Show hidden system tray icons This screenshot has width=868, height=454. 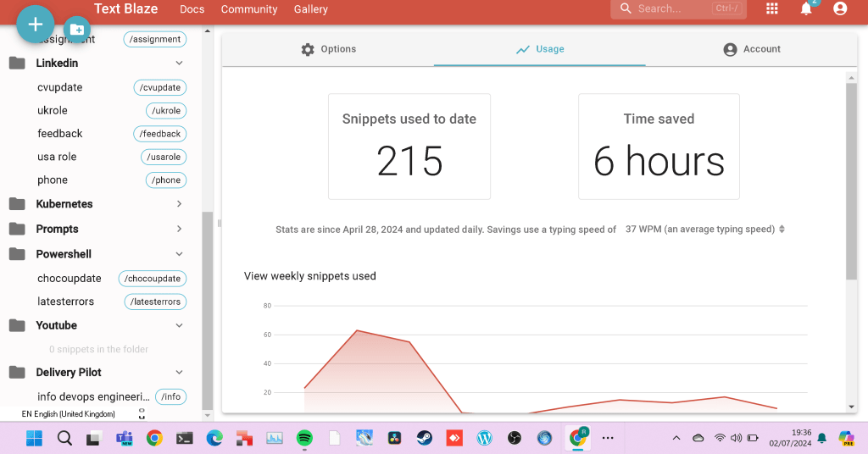point(676,438)
